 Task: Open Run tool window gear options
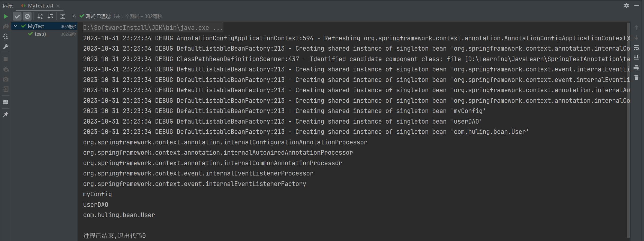pyautogui.click(x=627, y=6)
